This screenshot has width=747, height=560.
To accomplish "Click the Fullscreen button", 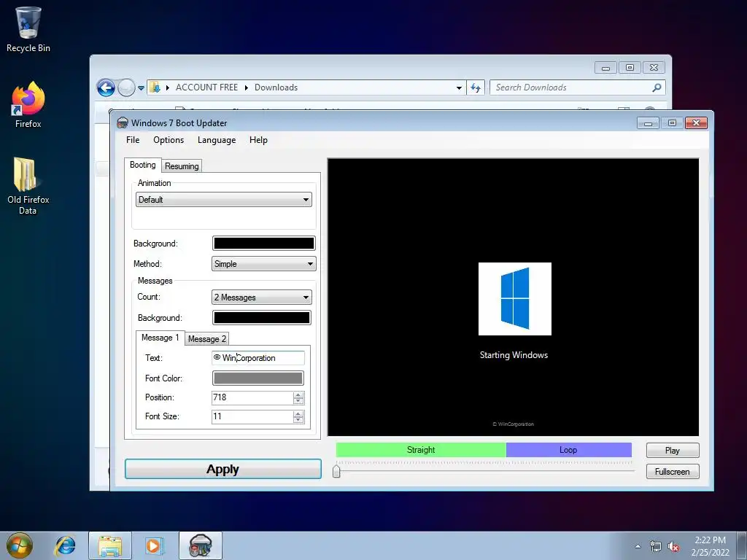I will tap(672, 472).
